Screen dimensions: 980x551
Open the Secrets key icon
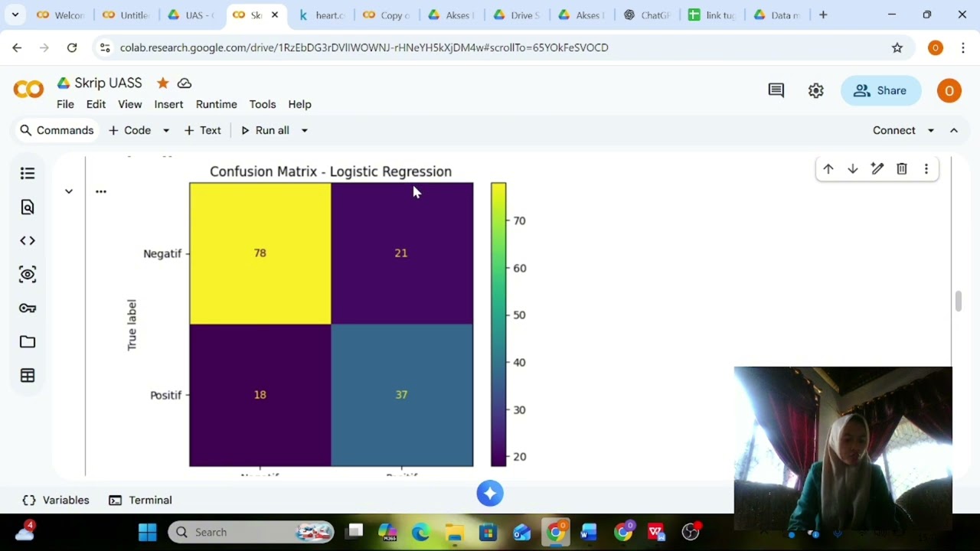click(x=28, y=308)
